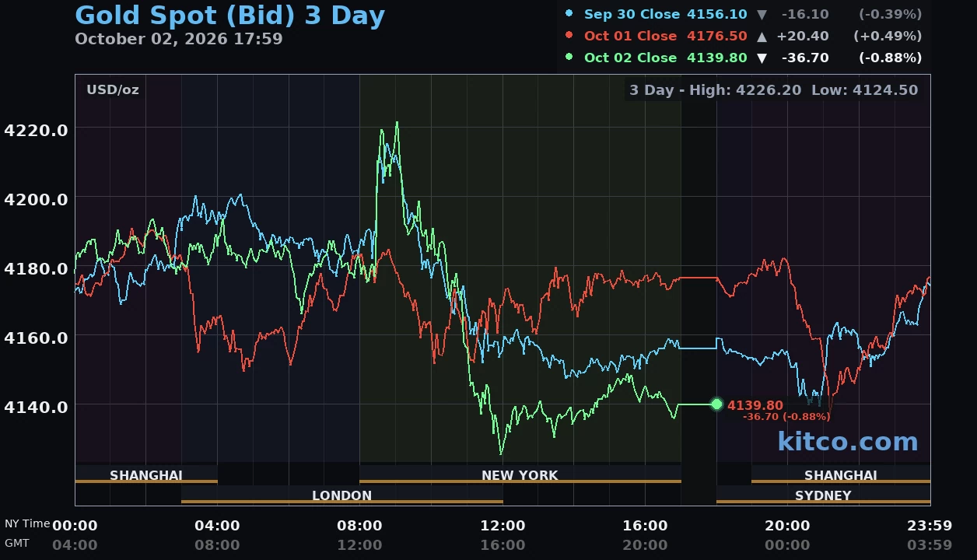Screen dimensions: 977x560
Task: Click the Sep 30 down arrow indicator
Action: point(762,15)
